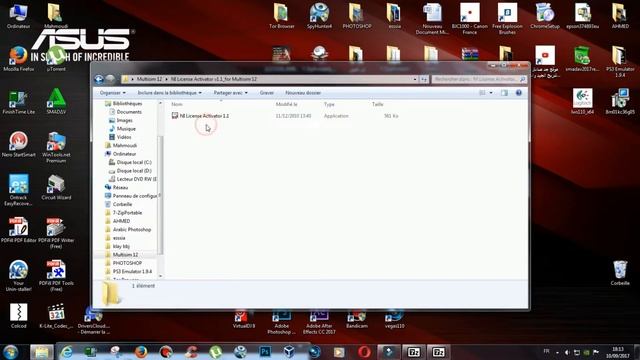Click the Nouveau dossier button
The height and width of the screenshot is (360, 640).
tap(303, 93)
